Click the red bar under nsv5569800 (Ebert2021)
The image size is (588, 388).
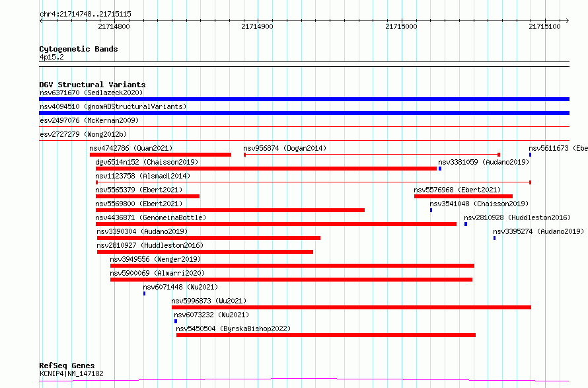(x=231, y=210)
